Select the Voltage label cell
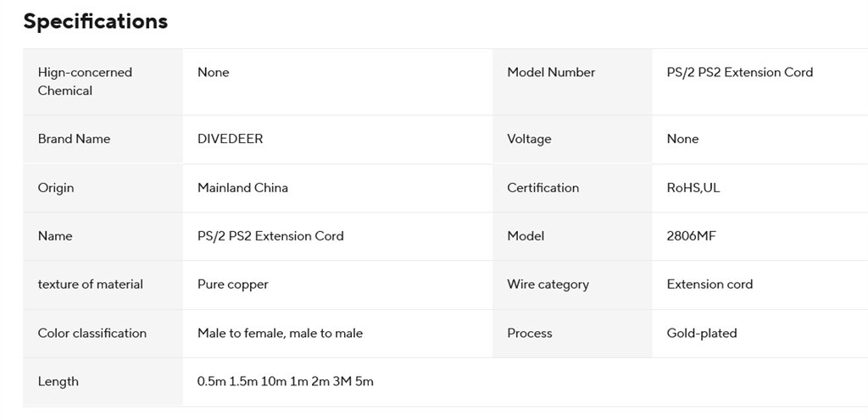 point(529,139)
